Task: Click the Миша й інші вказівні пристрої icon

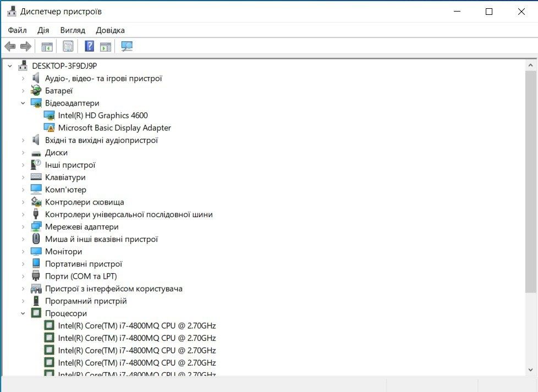Action: coord(36,239)
